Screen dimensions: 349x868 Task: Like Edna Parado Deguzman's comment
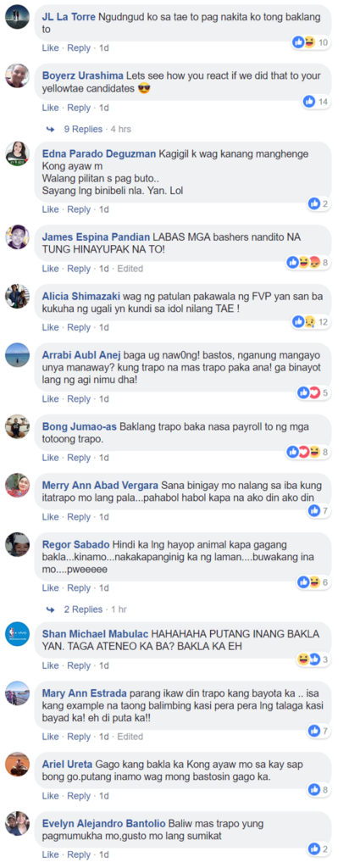click(x=50, y=209)
